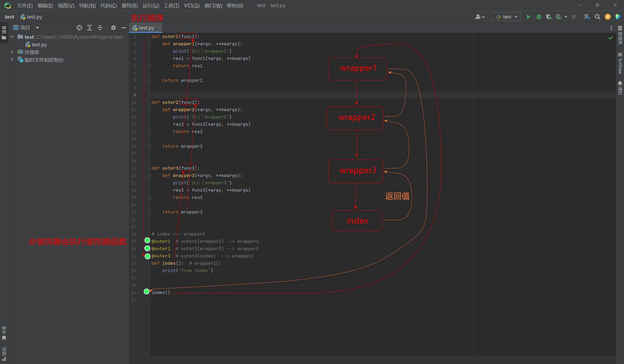Open the Help menu
The width and height of the screenshot is (624, 364).
[235, 5]
